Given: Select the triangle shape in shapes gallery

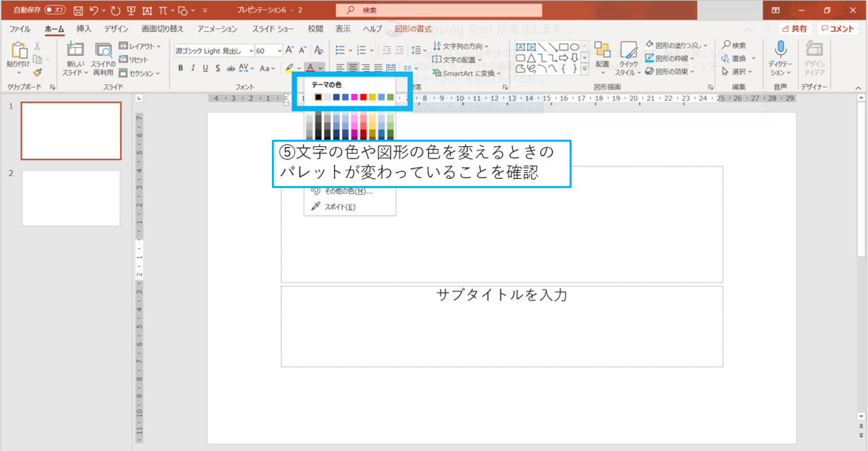Looking at the screenshot, I should coord(531,57).
